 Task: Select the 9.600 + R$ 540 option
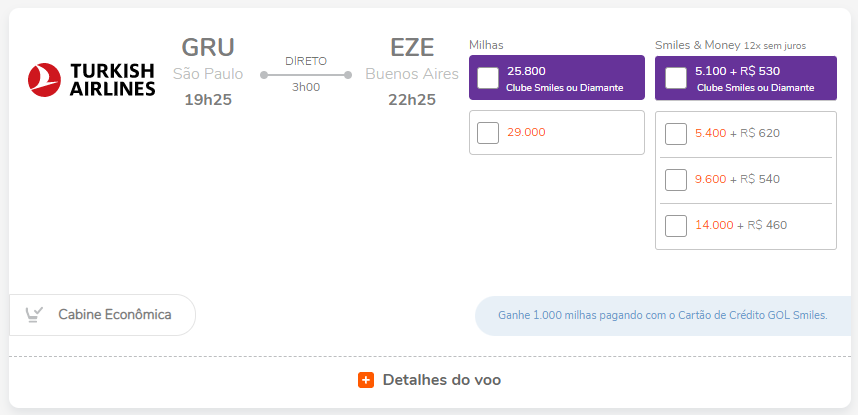tap(676, 179)
